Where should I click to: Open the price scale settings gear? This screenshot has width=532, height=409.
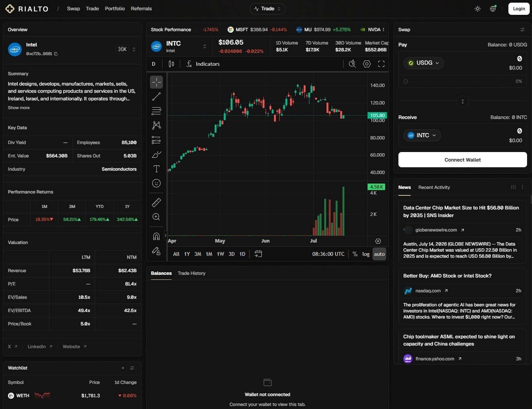click(378, 241)
